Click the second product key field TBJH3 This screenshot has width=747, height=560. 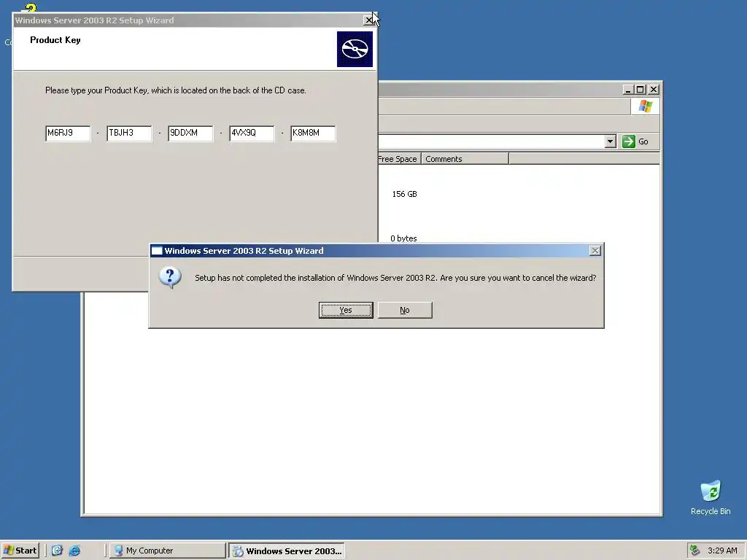click(x=129, y=133)
